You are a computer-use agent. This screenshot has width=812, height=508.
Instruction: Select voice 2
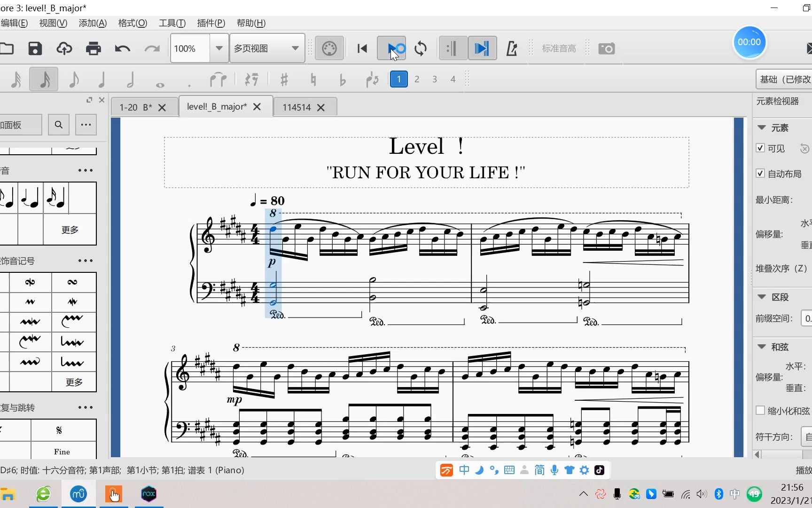pos(417,79)
